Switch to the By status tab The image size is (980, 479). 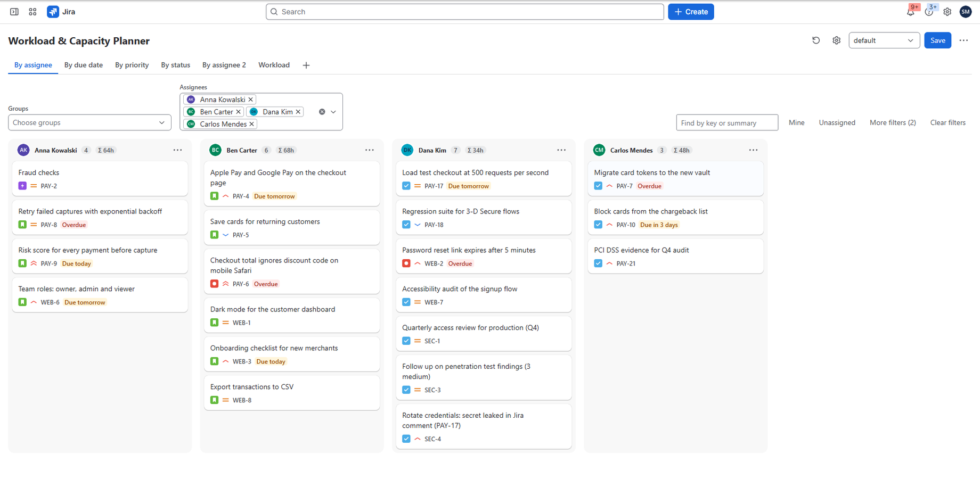pyautogui.click(x=176, y=65)
